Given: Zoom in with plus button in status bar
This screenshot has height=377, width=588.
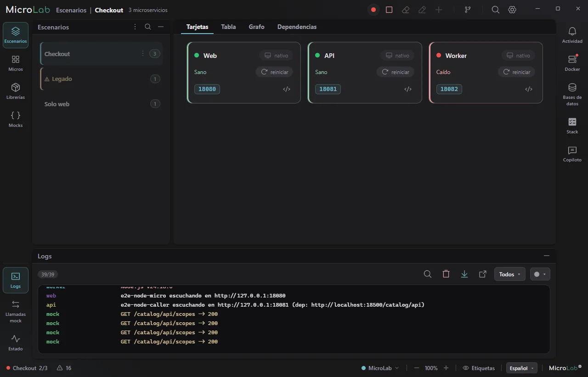Looking at the screenshot, I should (x=446, y=368).
